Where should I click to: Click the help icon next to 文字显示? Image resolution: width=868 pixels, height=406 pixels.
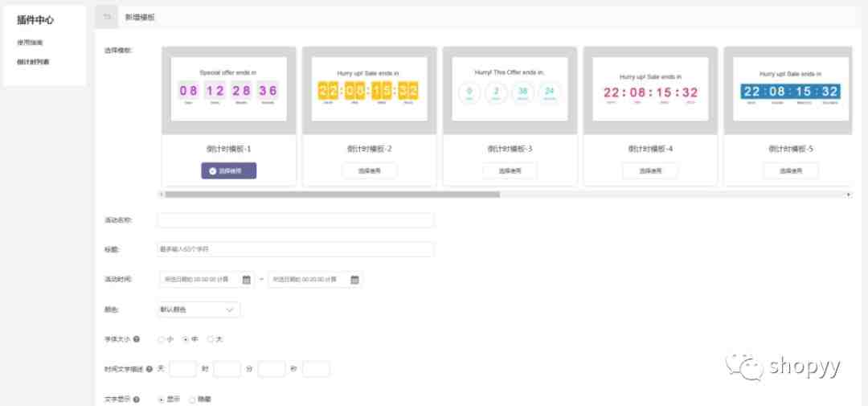(x=136, y=400)
